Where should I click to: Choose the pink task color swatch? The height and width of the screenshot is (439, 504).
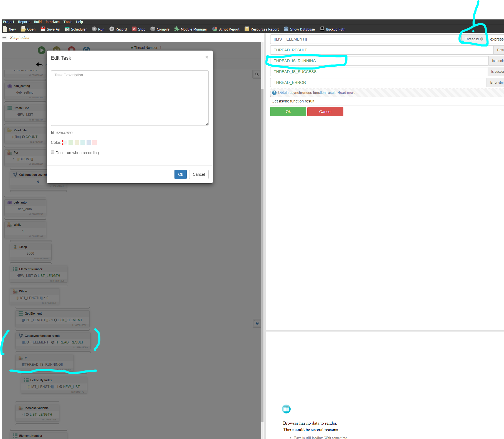(95, 142)
